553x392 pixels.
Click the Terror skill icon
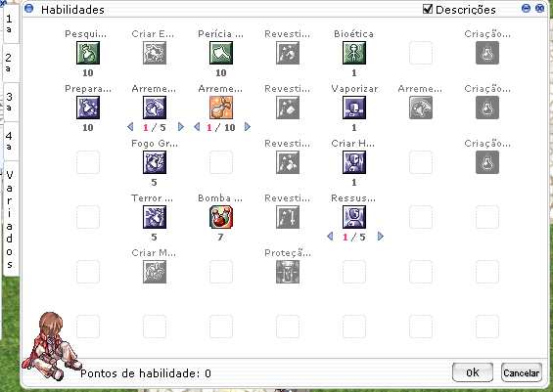click(x=155, y=217)
